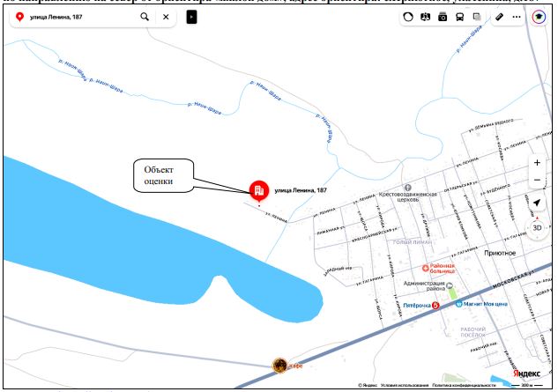This screenshot has width=558, height=392.
Task: Click the Районная больница red cross icon
Action: [x=425, y=268]
